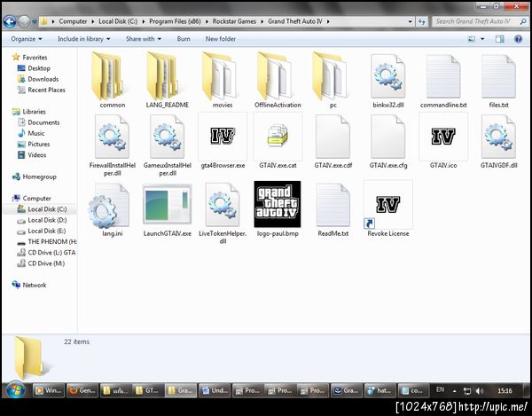The height and width of the screenshot is (416, 532).
Task: Open the Windows Start button
Action: (x=15, y=390)
